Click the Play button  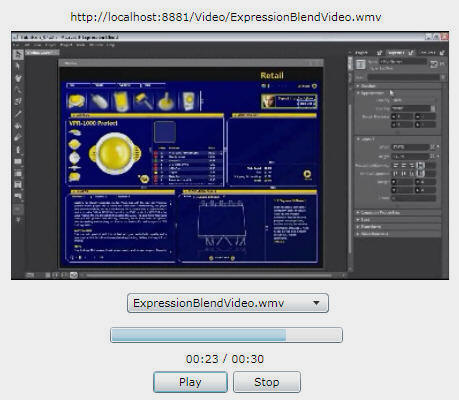[x=190, y=382]
